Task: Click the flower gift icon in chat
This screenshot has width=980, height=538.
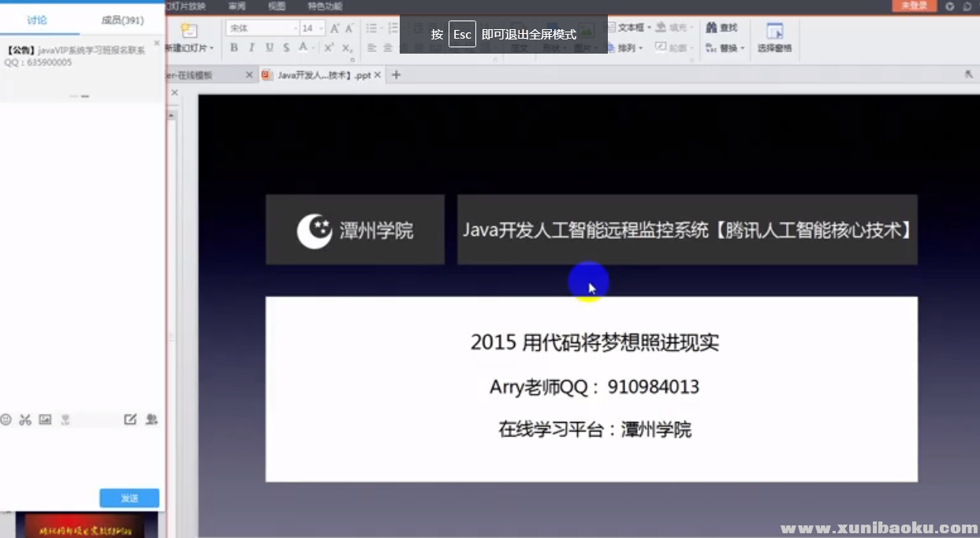Action: [x=65, y=420]
